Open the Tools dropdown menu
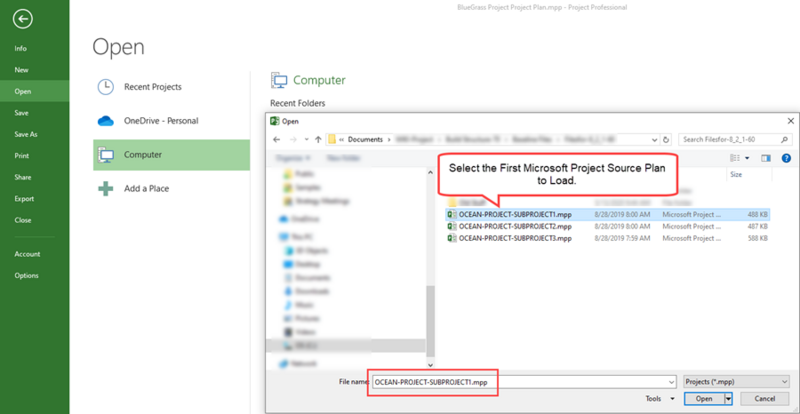800x414 pixels. (x=659, y=399)
